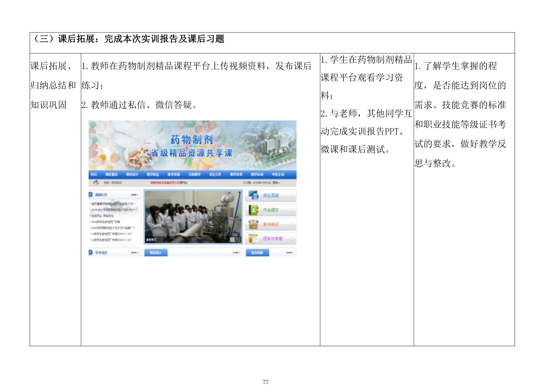The image size is (555, 392).
Task: Click MORE link next to 课程简介 tab
Action: (236, 253)
